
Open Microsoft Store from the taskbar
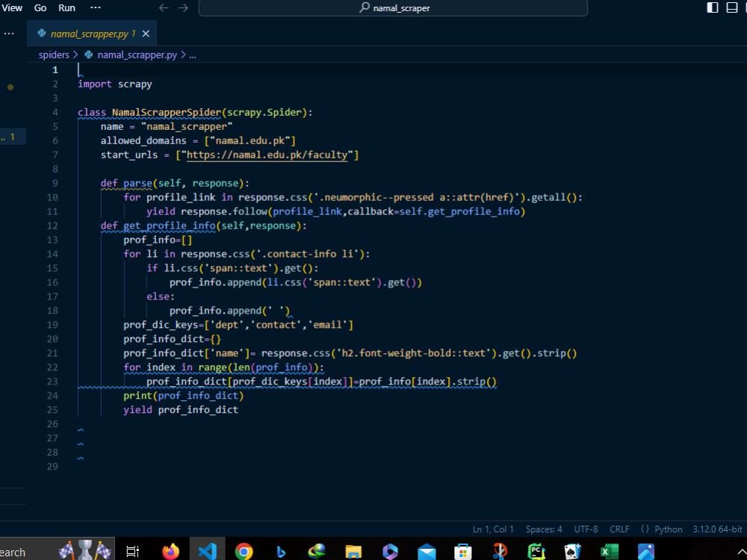[462, 552]
